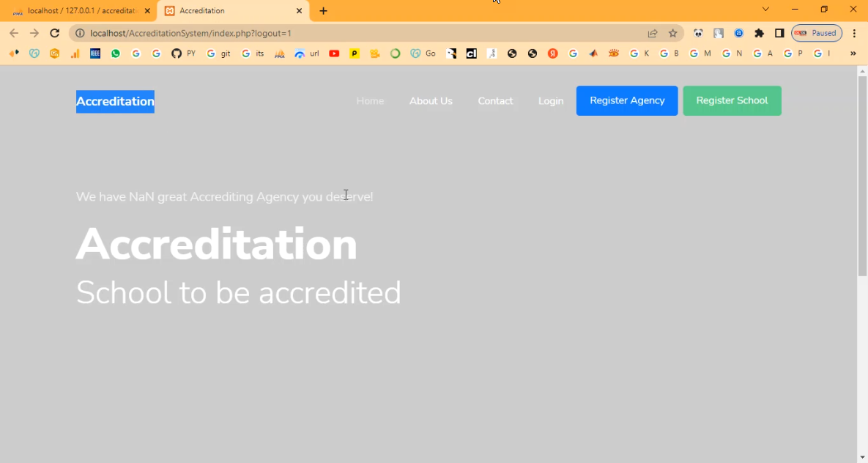Go to About Us in navigation
The image size is (868, 463).
pos(431,101)
